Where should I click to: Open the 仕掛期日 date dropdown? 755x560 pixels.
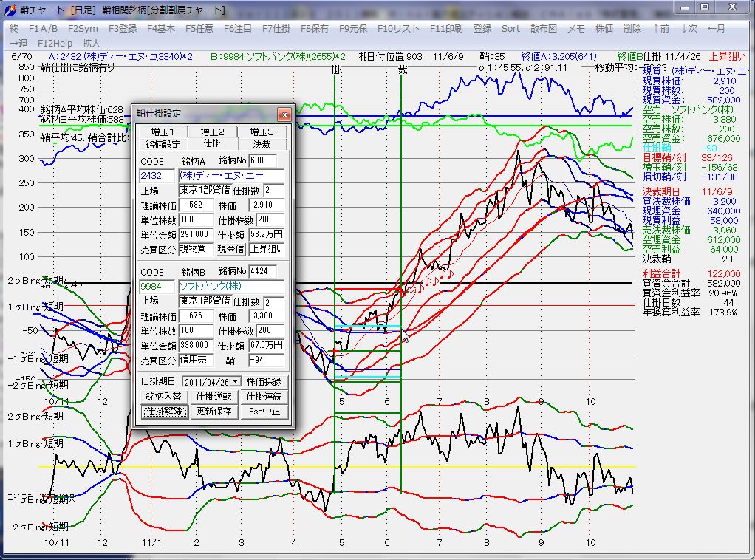[236, 382]
